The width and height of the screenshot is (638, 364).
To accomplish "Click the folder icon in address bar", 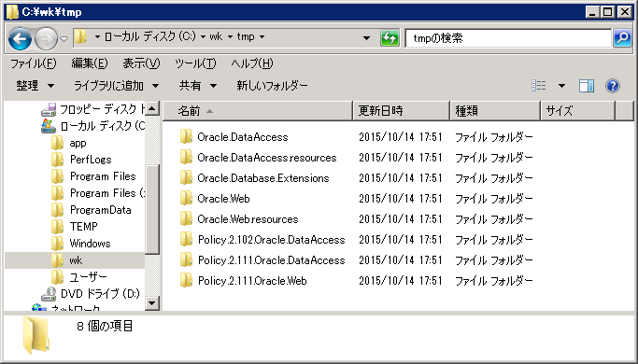I will coord(81,37).
